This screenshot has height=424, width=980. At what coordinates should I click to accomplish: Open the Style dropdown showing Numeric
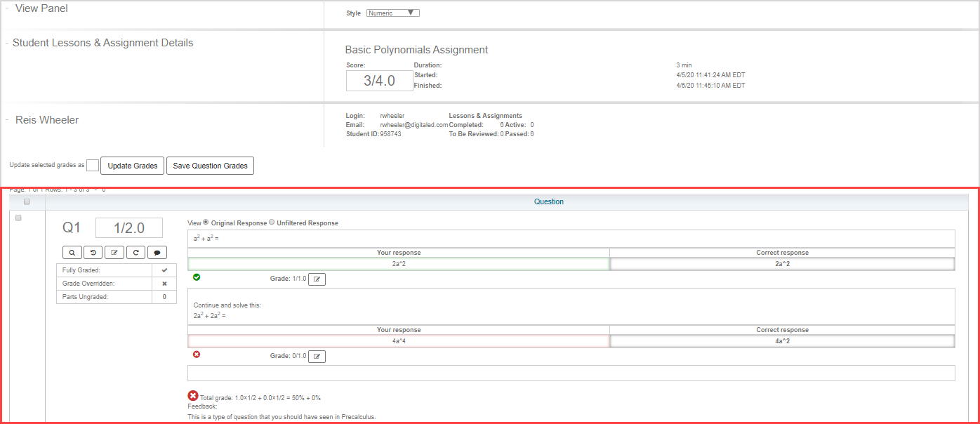coord(392,13)
